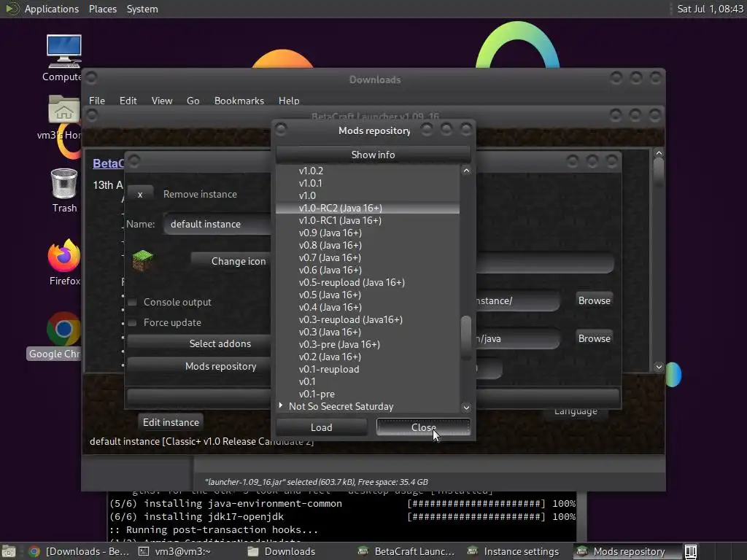Click the workspace switcher icon in the taskbar
This screenshot has width=747, height=560.
691,551
